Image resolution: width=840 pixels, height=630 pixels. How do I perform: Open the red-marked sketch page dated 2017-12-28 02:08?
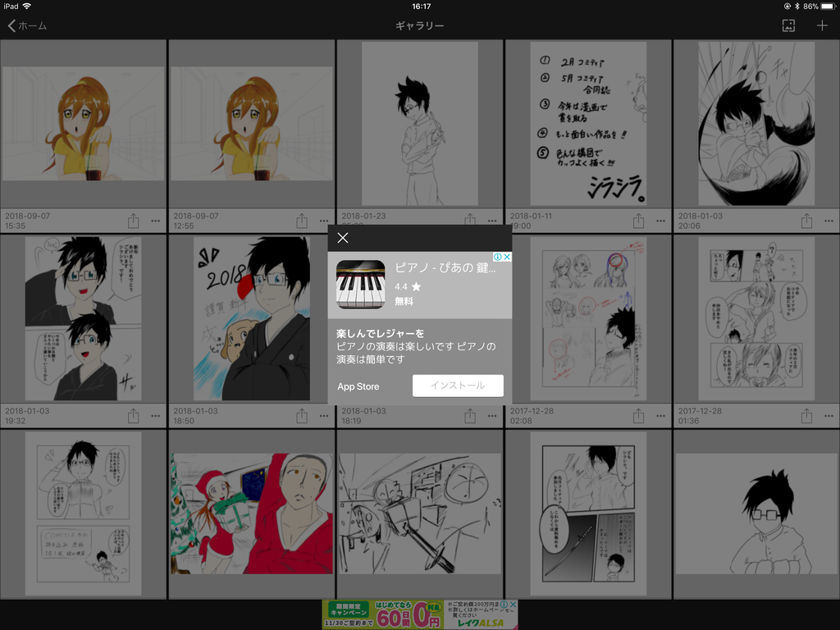(x=588, y=319)
